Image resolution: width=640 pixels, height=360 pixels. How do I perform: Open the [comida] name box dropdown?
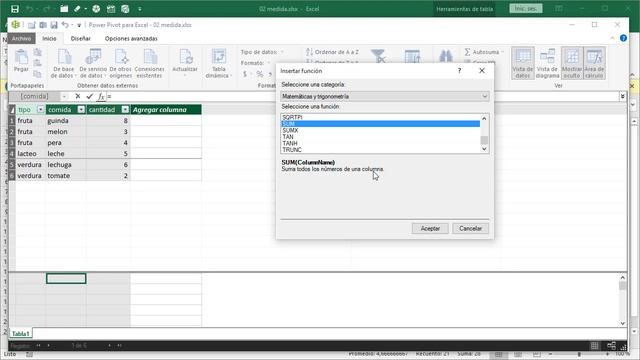(64, 96)
